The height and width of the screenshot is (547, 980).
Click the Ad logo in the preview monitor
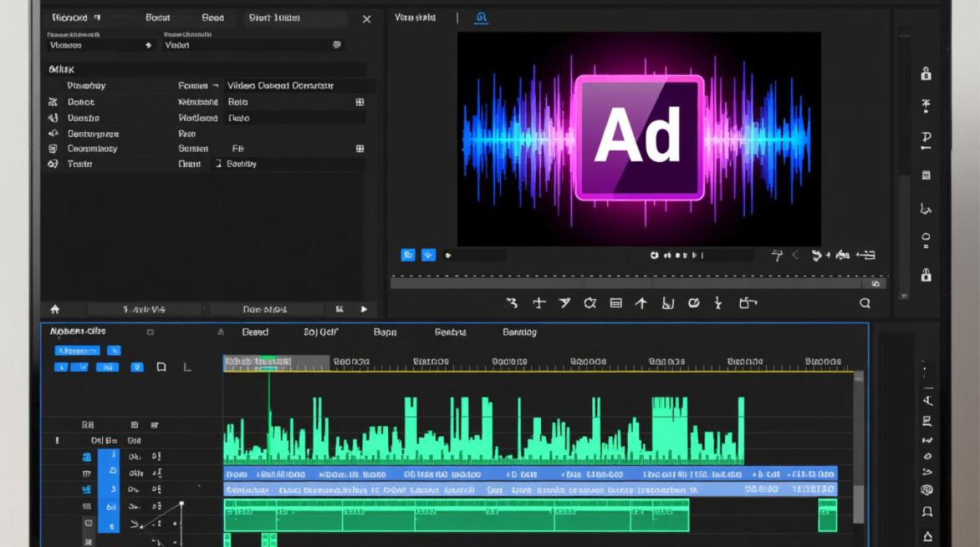pos(639,138)
